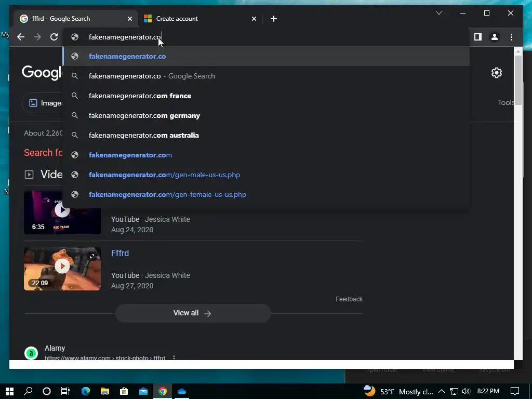Open the Chrome three-dot menu

(x=511, y=37)
